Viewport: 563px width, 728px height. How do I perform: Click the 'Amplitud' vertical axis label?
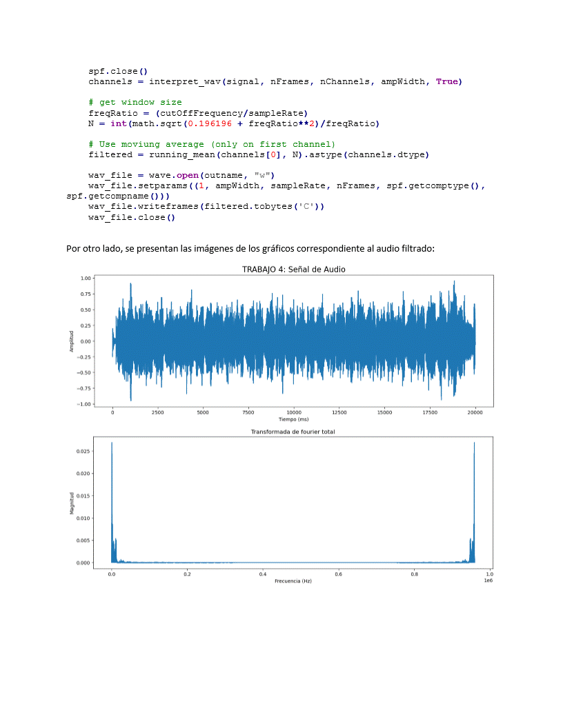(71, 341)
